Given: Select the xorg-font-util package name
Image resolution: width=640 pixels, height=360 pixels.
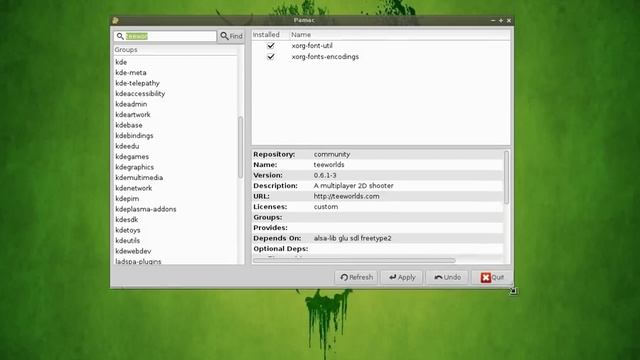Looking at the screenshot, I should coord(312,46).
